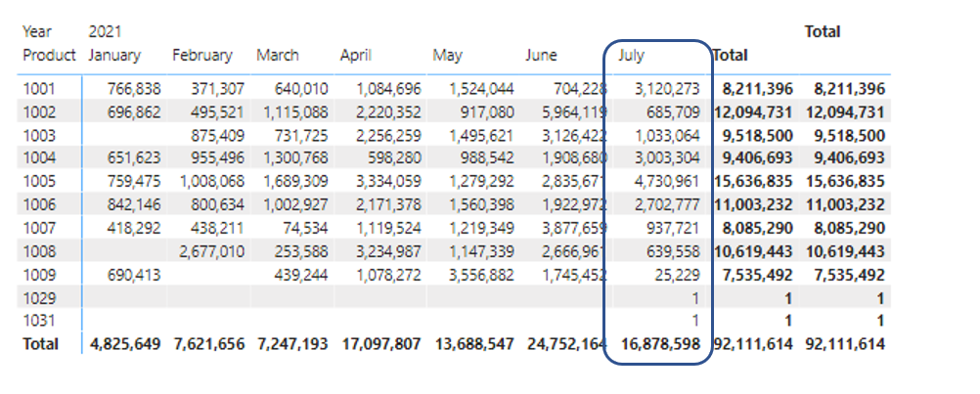
Task: Click July total 16,878,598
Action: pos(660,344)
